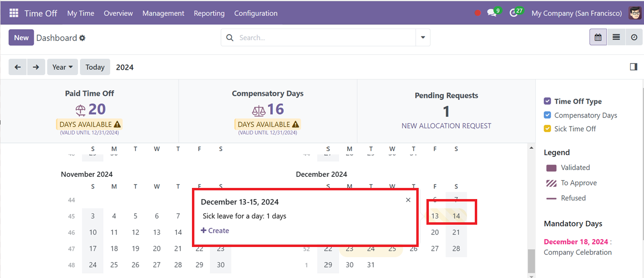Toggle Compensatory Days filter checkbox
This screenshot has width=644, height=278.
[x=547, y=115]
